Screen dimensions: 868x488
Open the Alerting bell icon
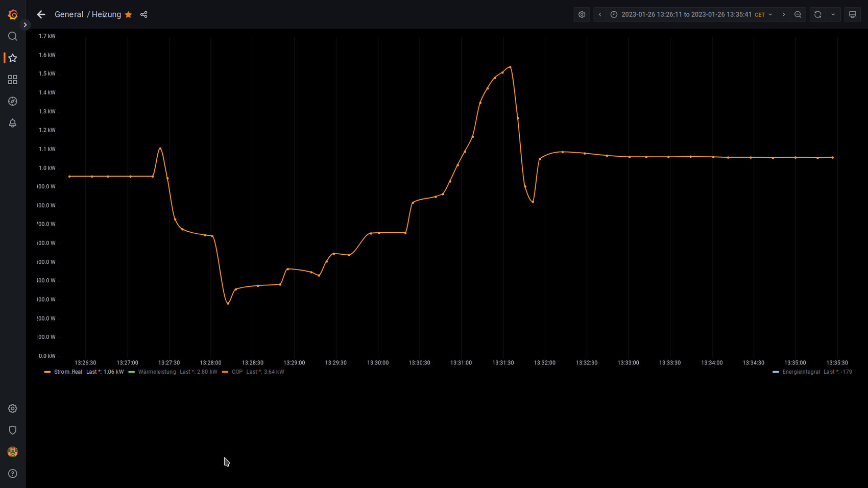click(x=13, y=123)
